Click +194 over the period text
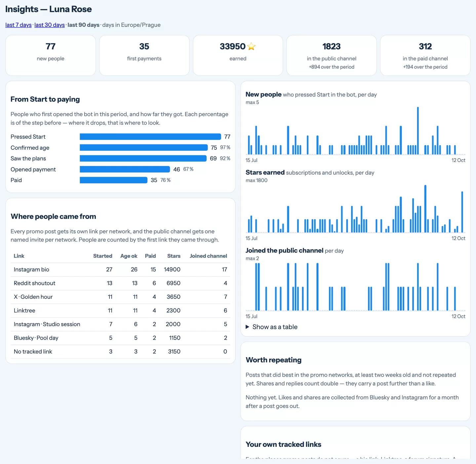476x464 pixels. point(425,67)
